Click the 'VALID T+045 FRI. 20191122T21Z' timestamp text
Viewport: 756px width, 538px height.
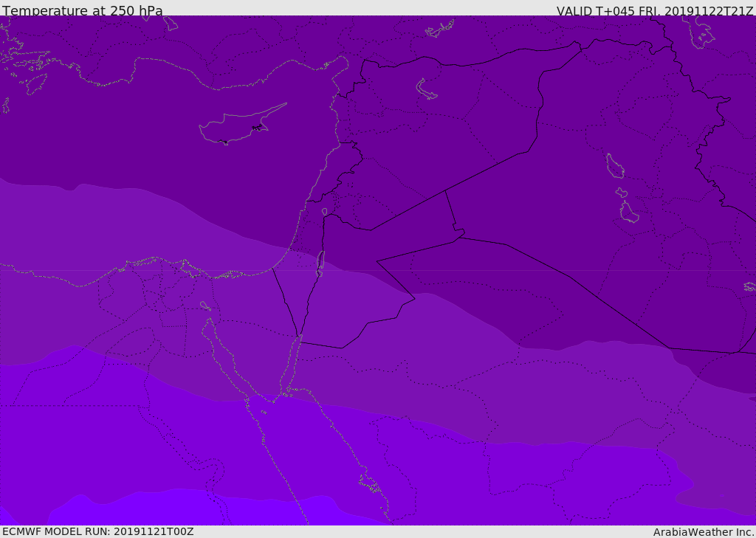coord(656,10)
